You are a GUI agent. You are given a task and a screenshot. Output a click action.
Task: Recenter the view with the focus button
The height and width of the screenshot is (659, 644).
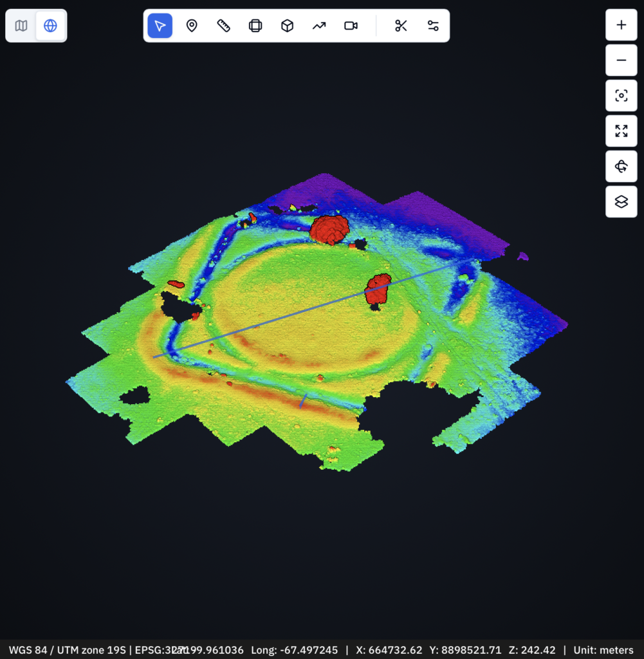pyautogui.click(x=621, y=96)
